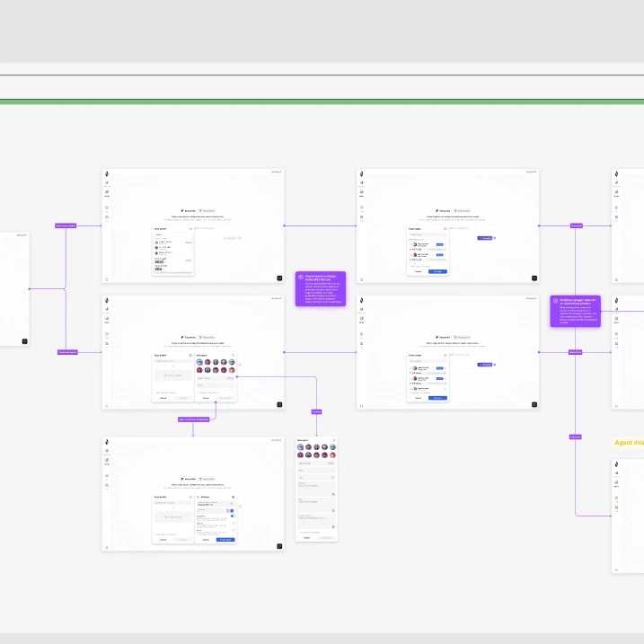Click the first tab above the member-list panel
The width and height of the screenshot is (644, 644).
pyautogui.click(x=189, y=211)
